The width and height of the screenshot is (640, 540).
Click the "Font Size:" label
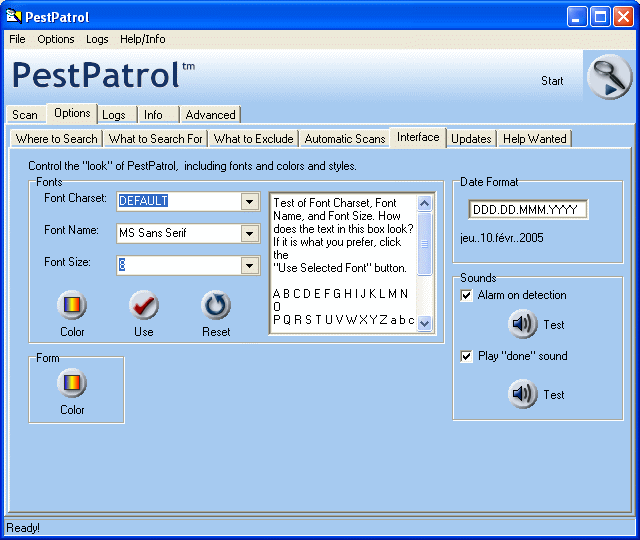click(x=67, y=262)
